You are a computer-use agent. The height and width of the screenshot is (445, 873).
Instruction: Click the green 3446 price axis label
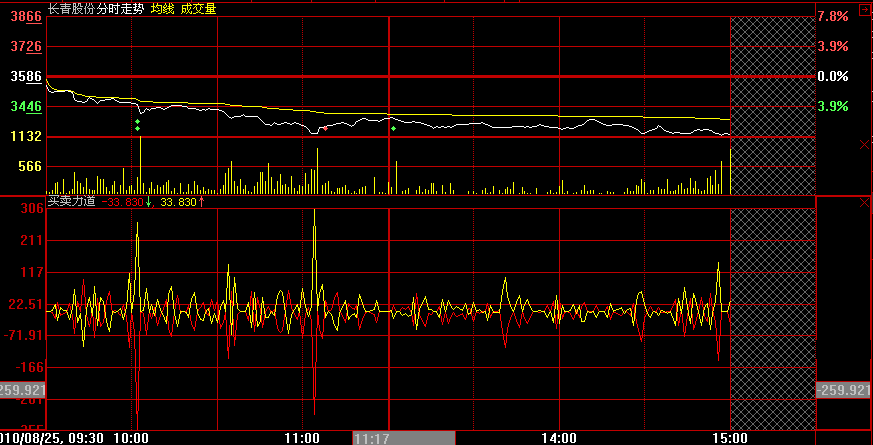coord(26,106)
